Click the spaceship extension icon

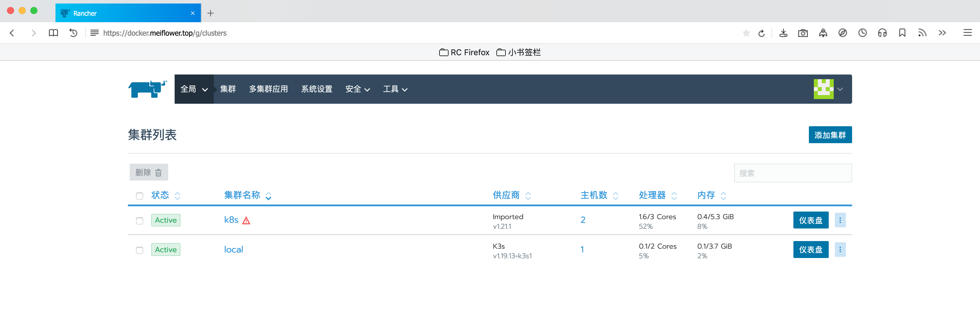click(823, 33)
